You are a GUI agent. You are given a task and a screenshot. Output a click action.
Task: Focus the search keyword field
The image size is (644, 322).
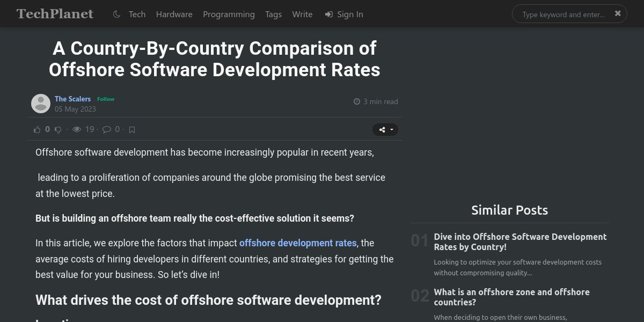pos(563,14)
